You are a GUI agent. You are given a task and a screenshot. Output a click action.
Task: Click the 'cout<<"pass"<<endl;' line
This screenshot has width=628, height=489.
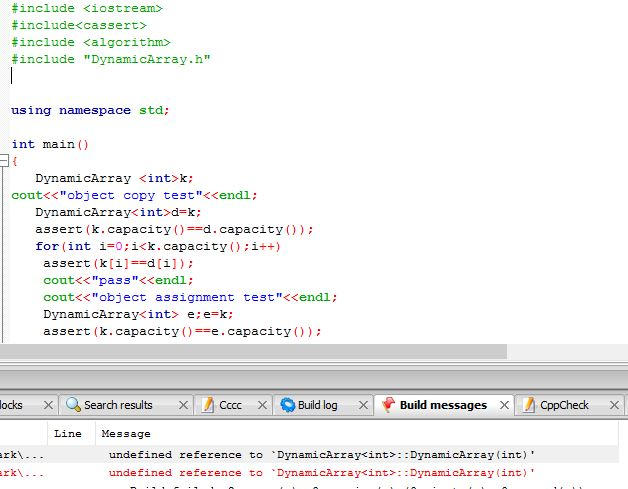tap(118, 280)
